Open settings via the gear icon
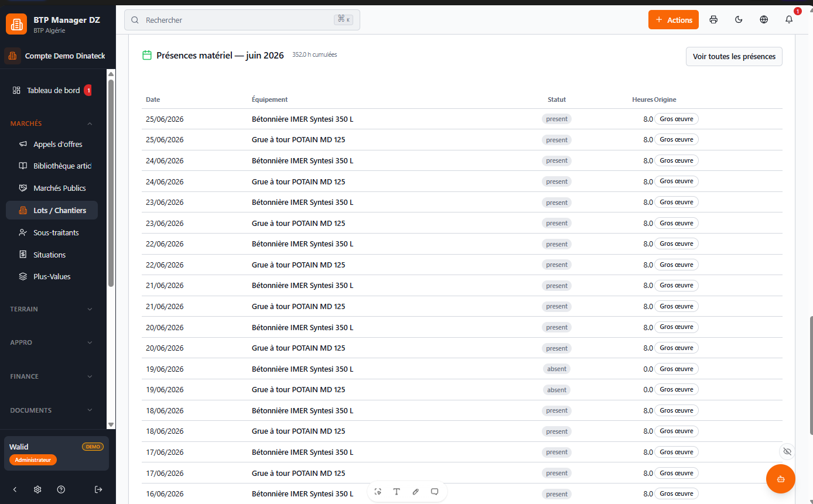813x504 pixels. coord(37,489)
